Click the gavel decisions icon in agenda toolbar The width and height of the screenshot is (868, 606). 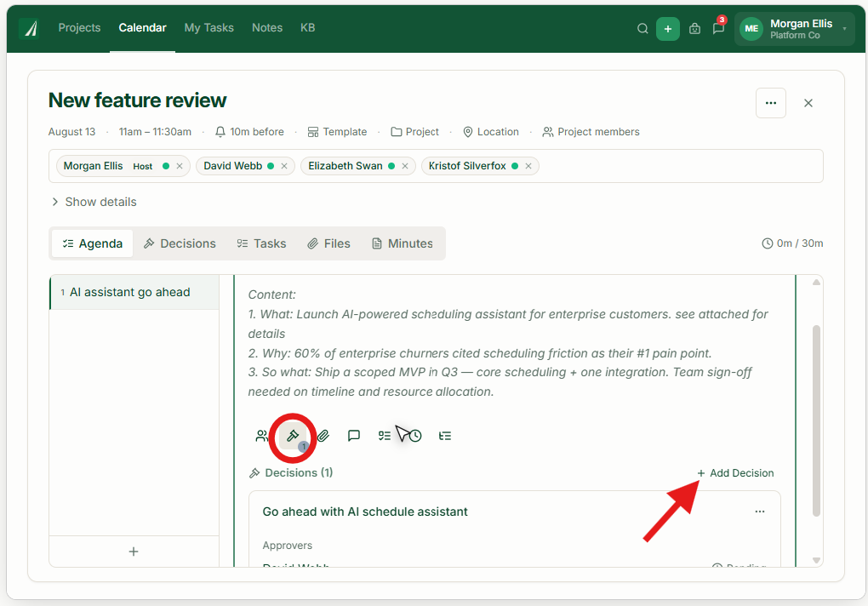[293, 436]
